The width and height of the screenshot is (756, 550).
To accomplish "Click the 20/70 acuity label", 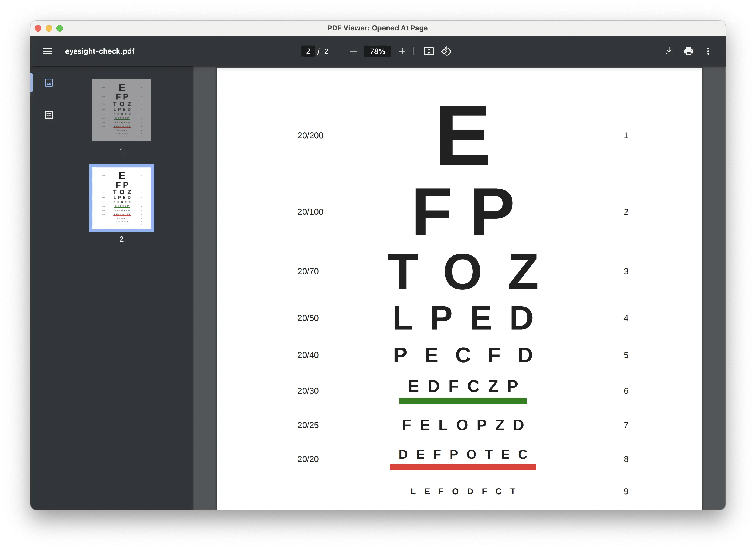I will [308, 271].
